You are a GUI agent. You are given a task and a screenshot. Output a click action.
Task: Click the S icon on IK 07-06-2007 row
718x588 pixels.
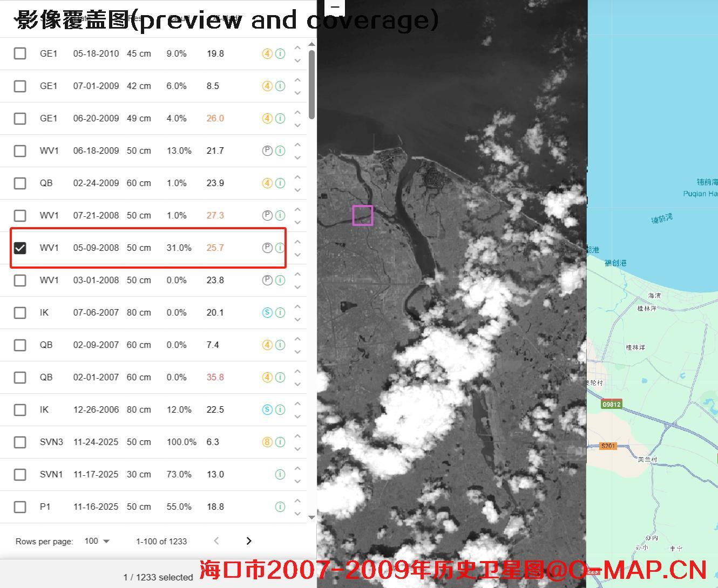tap(267, 312)
